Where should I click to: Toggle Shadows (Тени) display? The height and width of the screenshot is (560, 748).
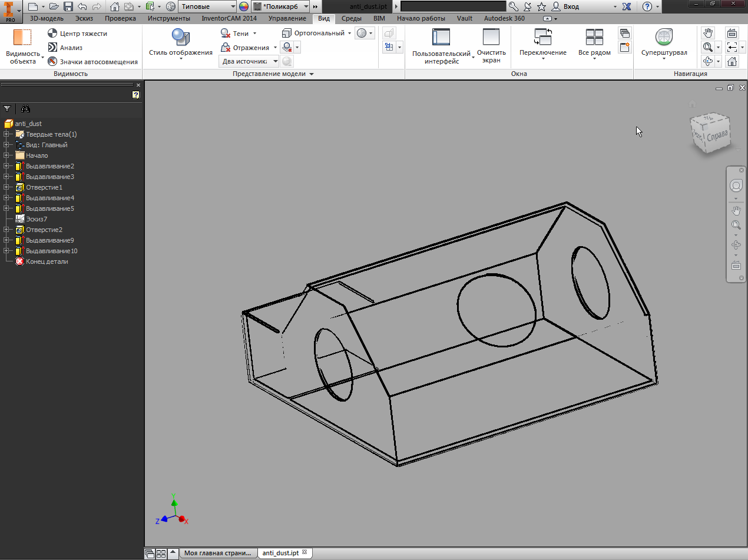pyautogui.click(x=225, y=34)
